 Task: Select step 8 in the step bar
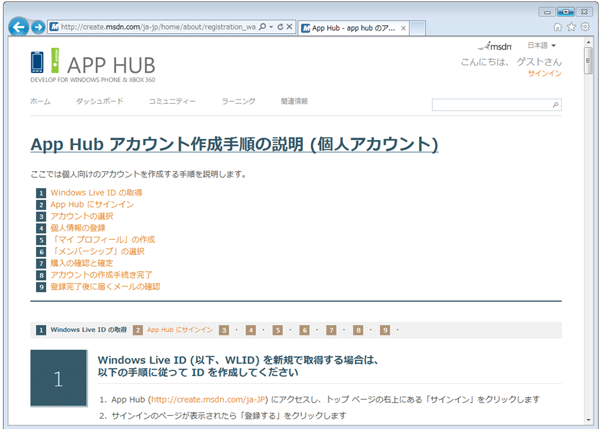coord(358,330)
